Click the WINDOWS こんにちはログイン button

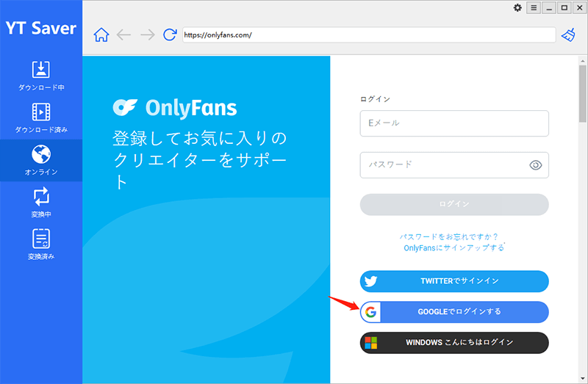click(x=454, y=342)
